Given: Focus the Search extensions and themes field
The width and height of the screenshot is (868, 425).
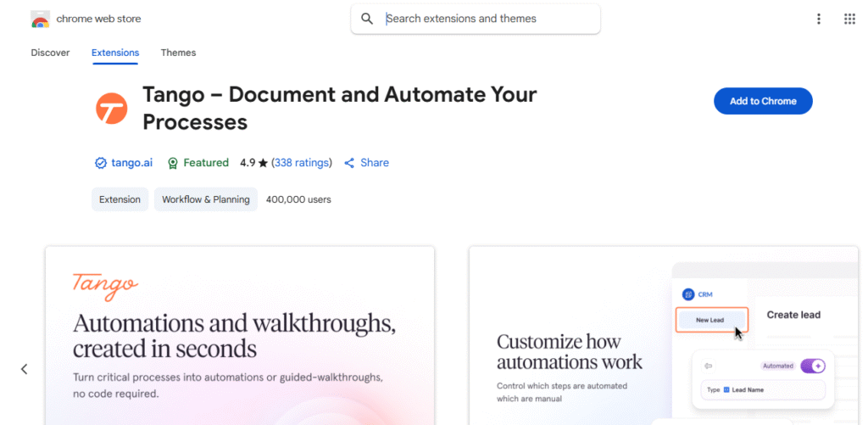Looking at the screenshot, I should point(476,19).
